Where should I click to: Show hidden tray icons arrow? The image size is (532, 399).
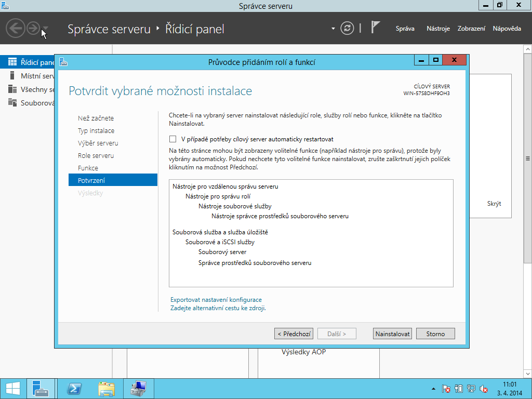tap(433, 389)
